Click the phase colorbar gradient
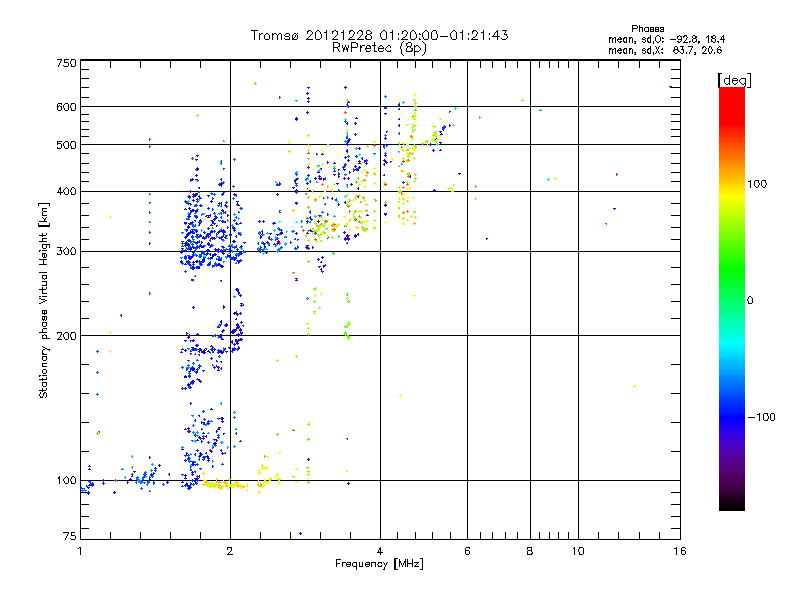Image resolution: width=800 pixels, height=600 pixels. [732, 298]
